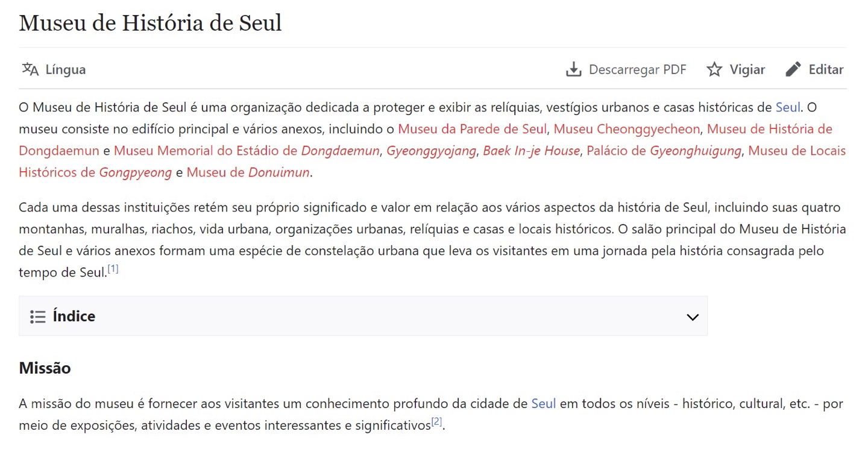Viewport: 868px width, 452px height.
Task: Click the language translate icon
Action: point(30,69)
